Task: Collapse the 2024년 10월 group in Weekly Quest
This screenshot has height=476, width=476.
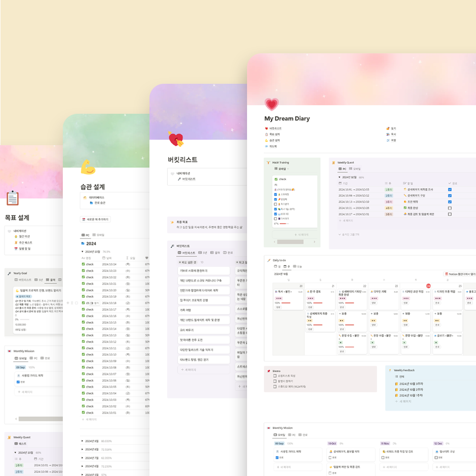Action: (x=339, y=177)
